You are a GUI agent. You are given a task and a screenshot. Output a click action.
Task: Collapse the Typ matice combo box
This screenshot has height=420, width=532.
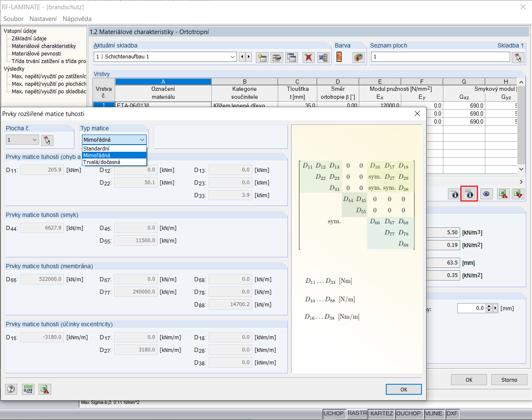(x=142, y=140)
